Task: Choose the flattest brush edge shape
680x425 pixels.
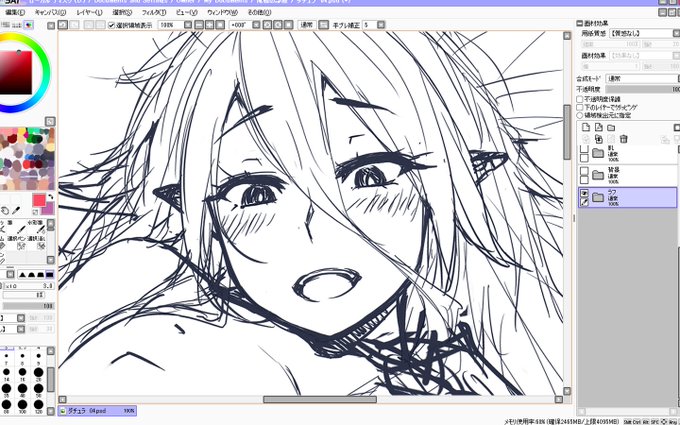Action: click(x=49, y=274)
